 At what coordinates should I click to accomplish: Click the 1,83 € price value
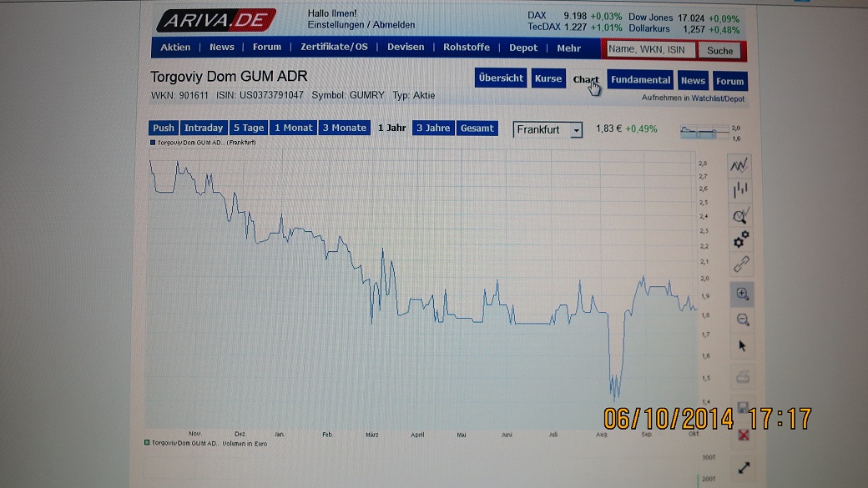coord(608,129)
